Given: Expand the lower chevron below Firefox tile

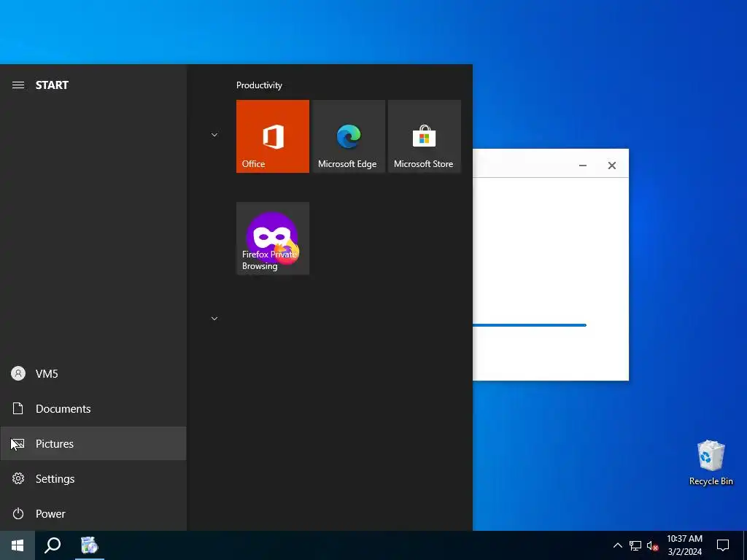Looking at the screenshot, I should click(x=214, y=319).
